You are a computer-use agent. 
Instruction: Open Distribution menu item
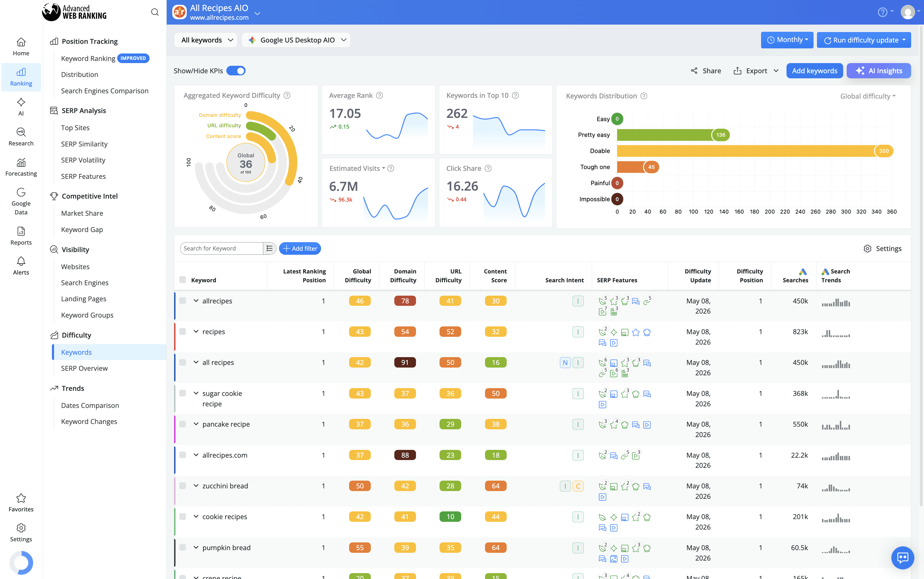[80, 75]
